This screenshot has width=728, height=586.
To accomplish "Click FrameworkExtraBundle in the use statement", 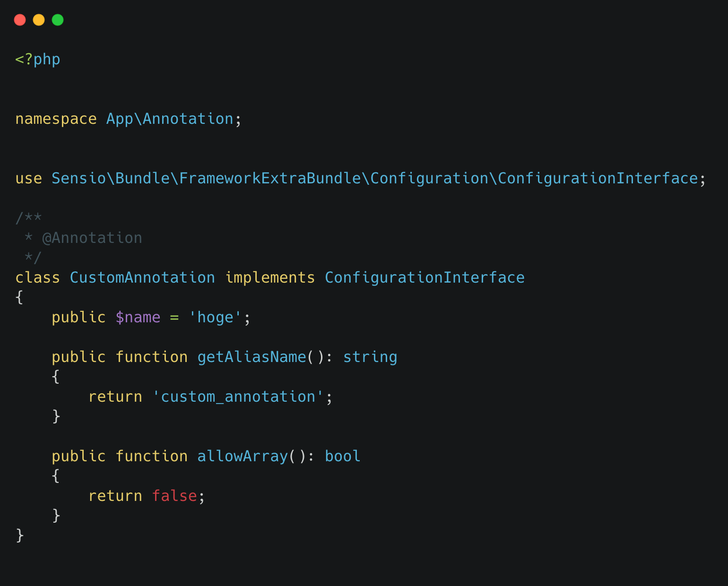I will click(x=270, y=179).
